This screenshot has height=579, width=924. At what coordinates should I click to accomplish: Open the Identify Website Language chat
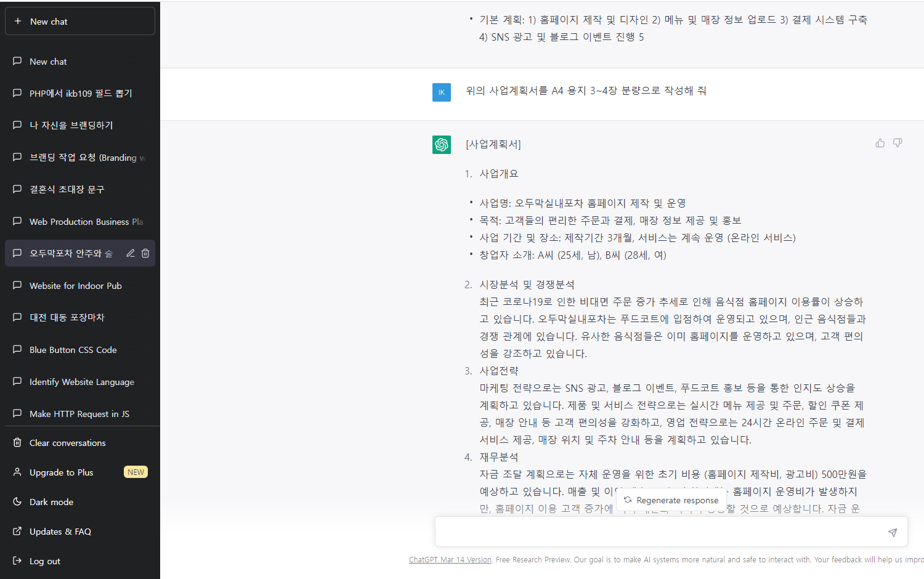point(81,382)
